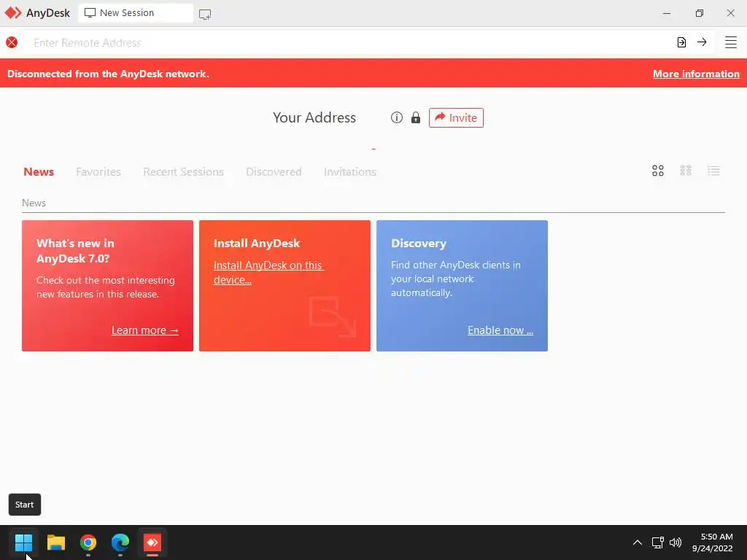Show hidden system tray icons
The image size is (747, 560).
click(x=637, y=542)
